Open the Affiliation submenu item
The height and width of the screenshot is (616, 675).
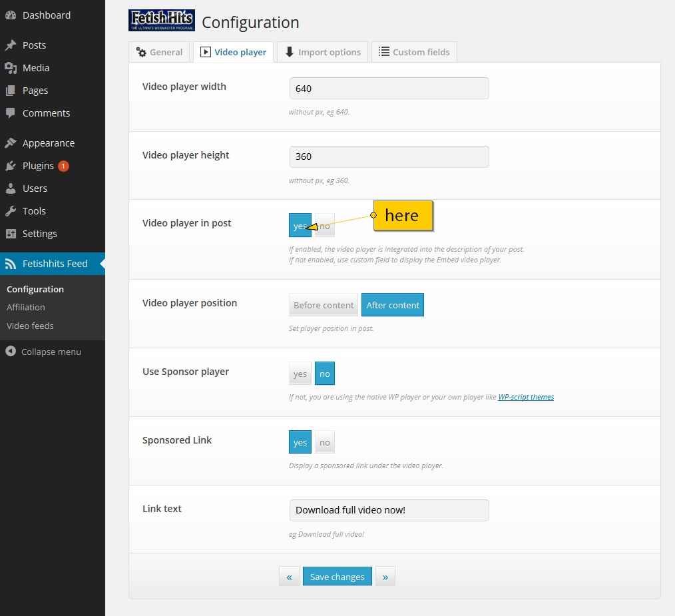coord(26,308)
